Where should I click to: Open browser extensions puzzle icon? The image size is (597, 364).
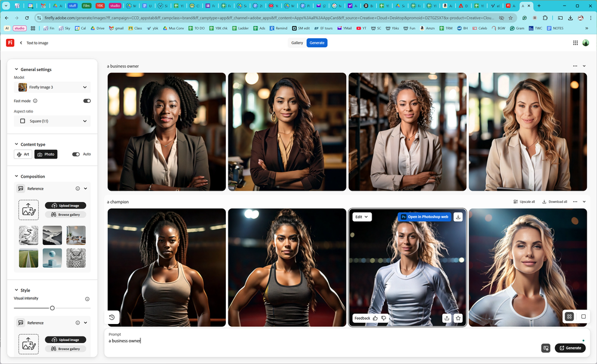tap(545, 18)
